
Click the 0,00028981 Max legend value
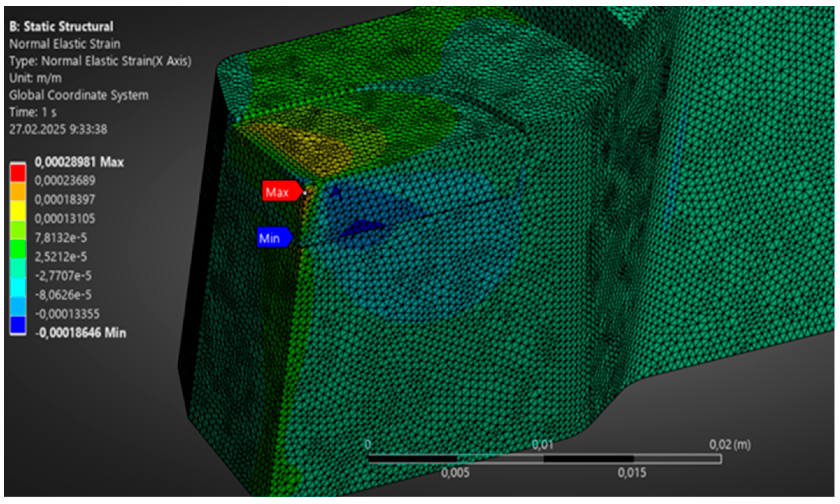[x=79, y=162]
